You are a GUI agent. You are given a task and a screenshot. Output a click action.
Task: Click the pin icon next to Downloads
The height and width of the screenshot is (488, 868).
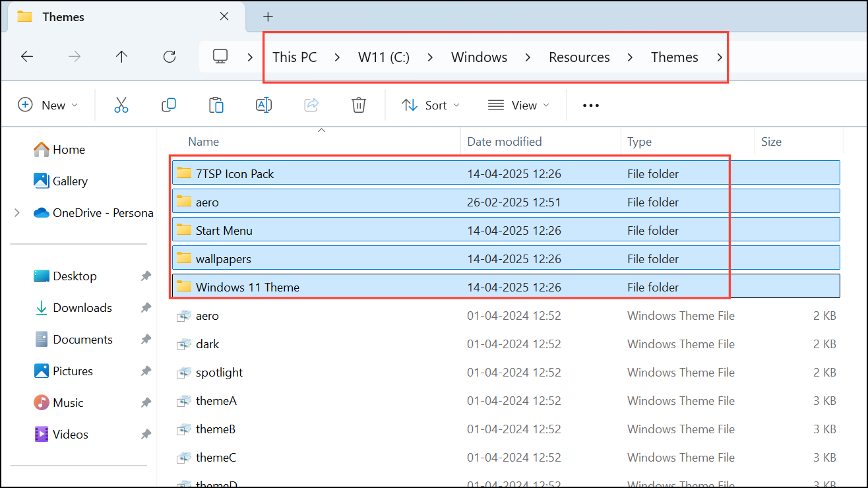tap(146, 308)
